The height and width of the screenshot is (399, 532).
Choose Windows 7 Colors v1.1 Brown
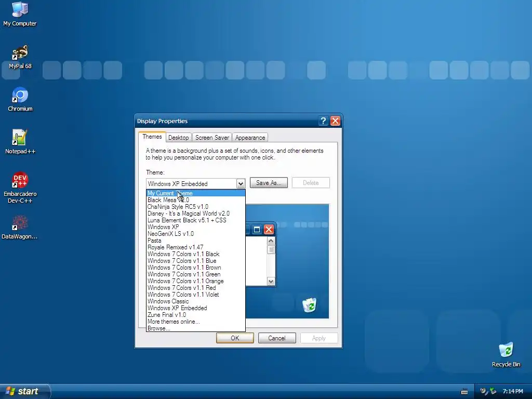[x=196, y=268]
